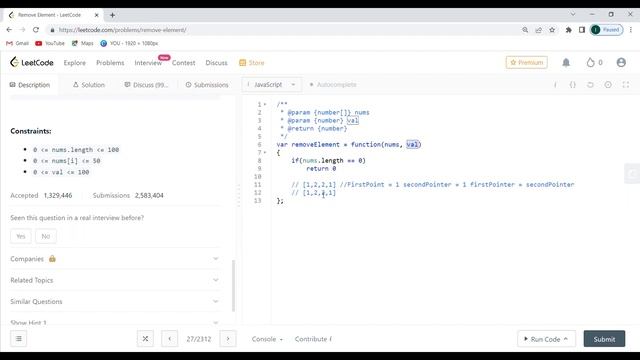Switch to the Solution tab
The width and height of the screenshot is (640, 360).
tap(89, 85)
